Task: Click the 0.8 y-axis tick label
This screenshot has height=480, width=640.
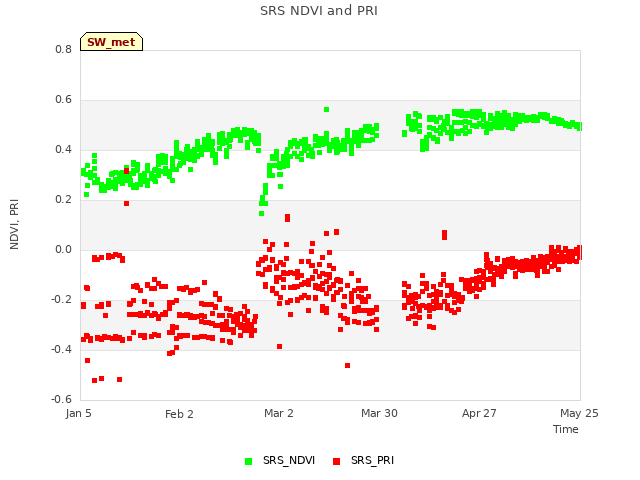Action: [x=63, y=49]
